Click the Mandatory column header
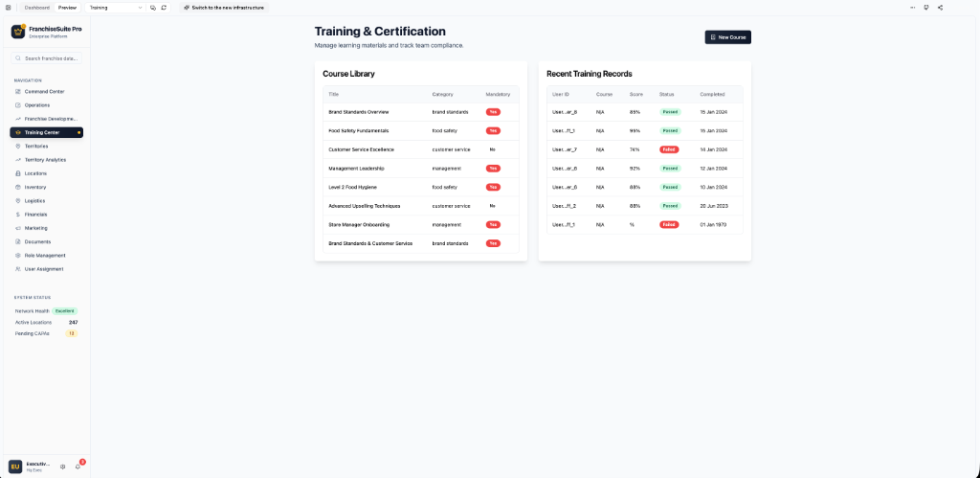This screenshot has width=980, height=478. pyautogui.click(x=498, y=95)
